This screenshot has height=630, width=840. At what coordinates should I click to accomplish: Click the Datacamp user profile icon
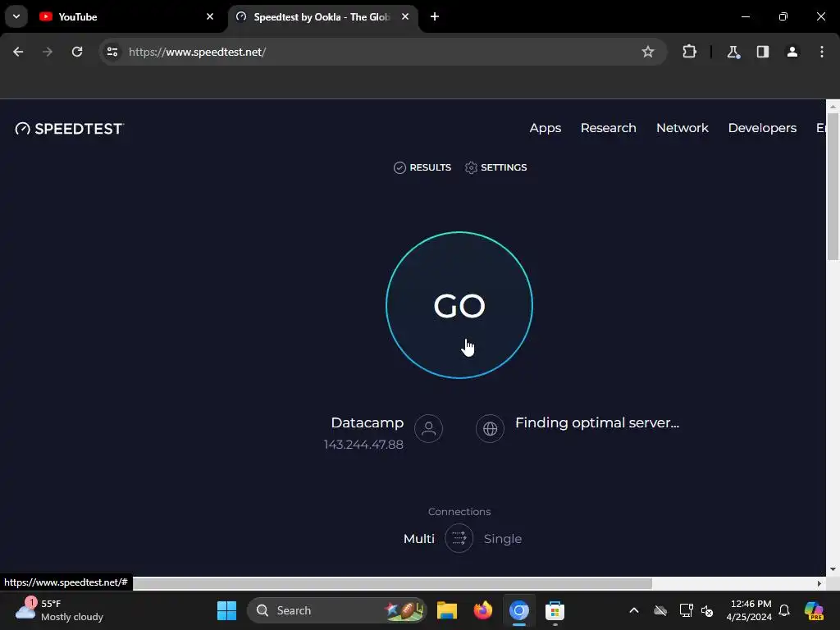tap(428, 428)
